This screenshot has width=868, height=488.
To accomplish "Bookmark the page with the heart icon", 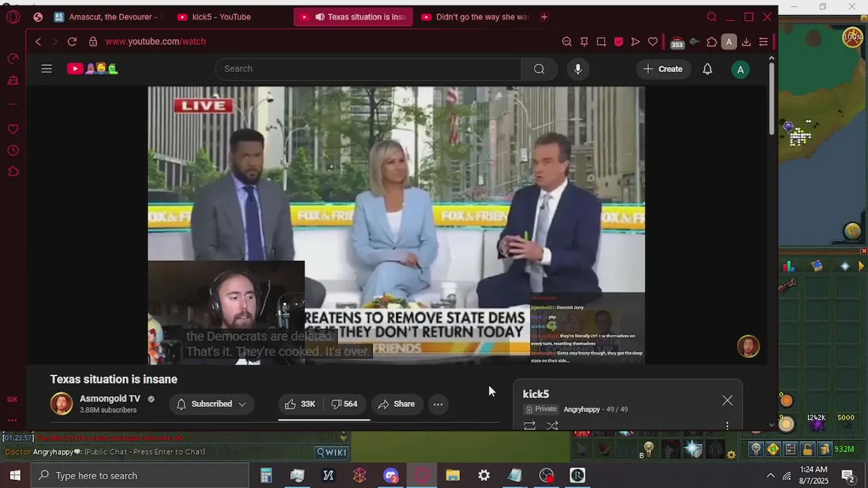I will pyautogui.click(x=653, y=41).
